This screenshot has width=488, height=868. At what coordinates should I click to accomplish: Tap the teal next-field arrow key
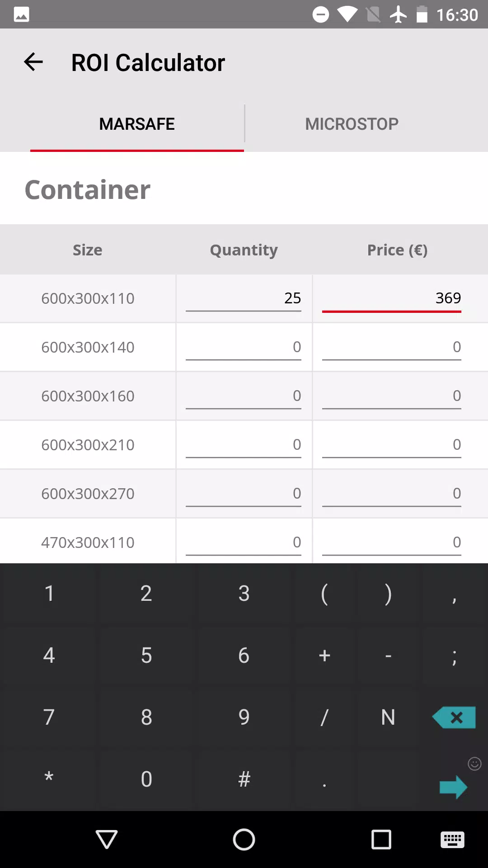[x=453, y=787]
